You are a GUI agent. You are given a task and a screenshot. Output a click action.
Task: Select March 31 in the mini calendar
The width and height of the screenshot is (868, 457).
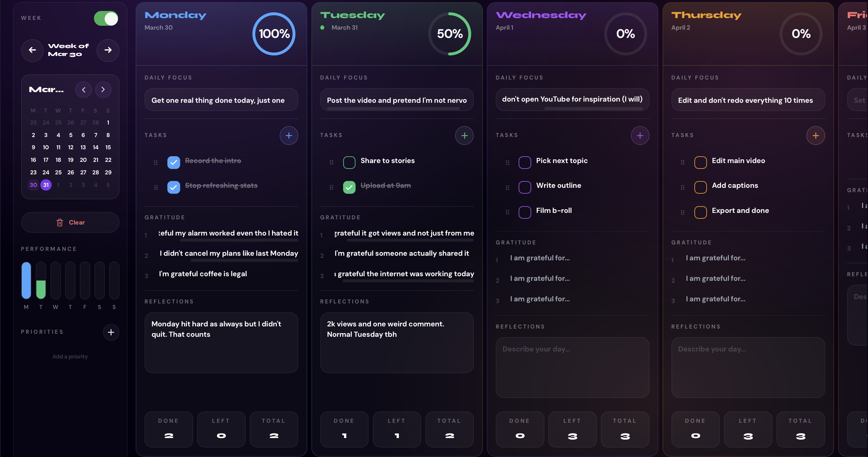point(46,185)
